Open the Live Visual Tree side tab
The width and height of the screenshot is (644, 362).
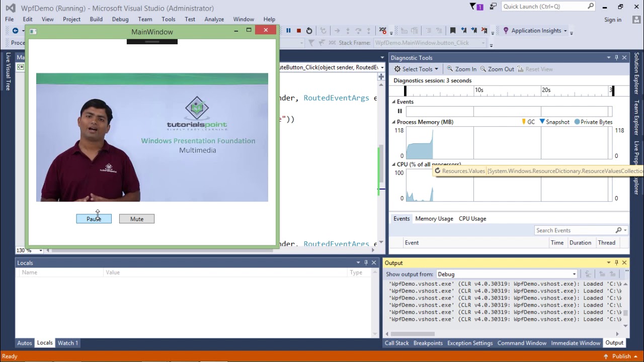pyautogui.click(x=8, y=71)
